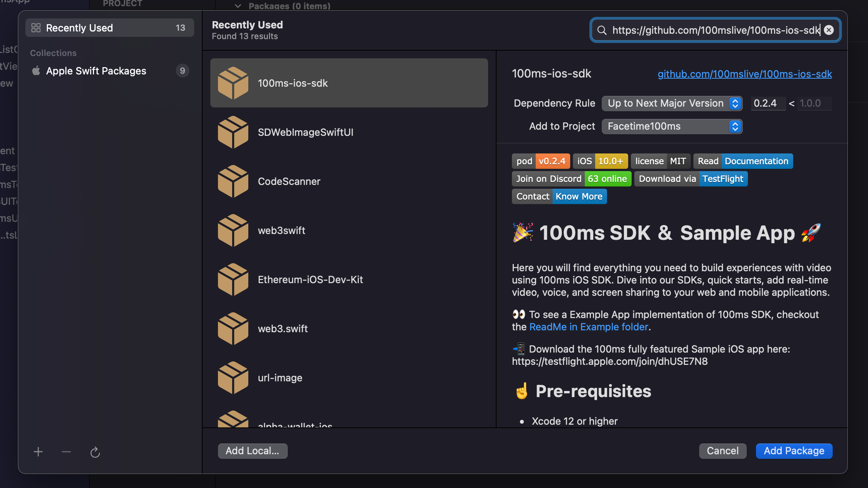Viewport: 868px width, 488px height.
Task: Select the url-image package name
Action: (x=280, y=378)
